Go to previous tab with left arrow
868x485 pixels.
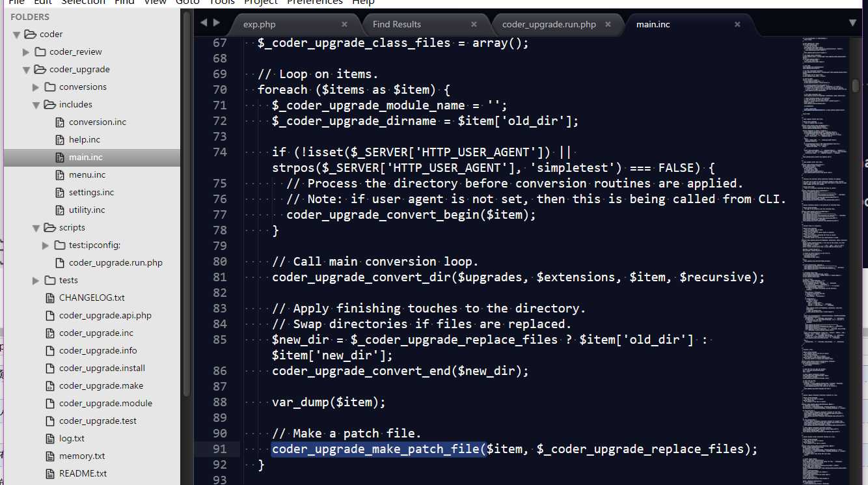pos(204,23)
